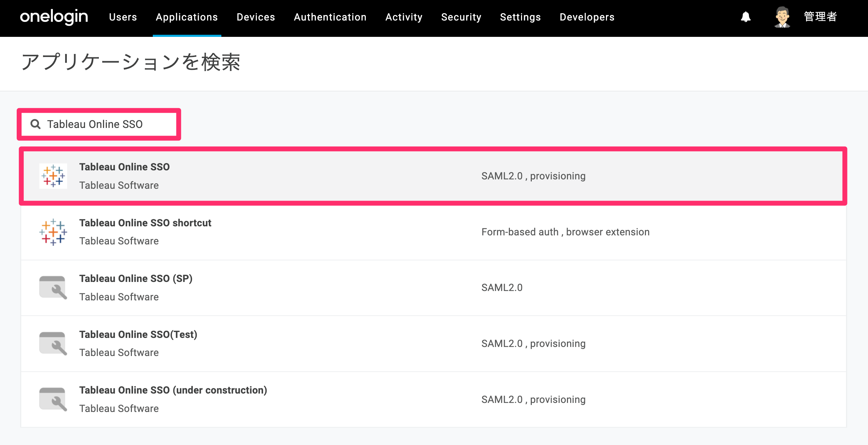Click the Tableau logo beside Tableau Online SSO
Screen dimensions: 868x445
pyautogui.click(x=53, y=176)
